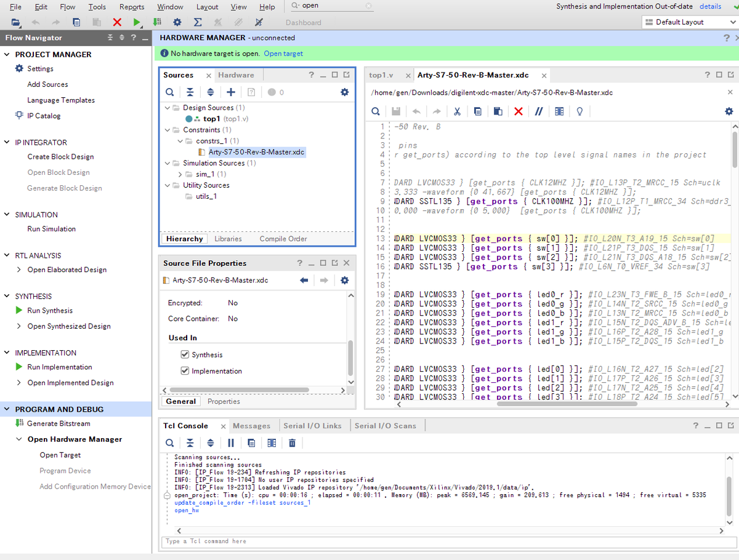Viewport: 739px width, 560px height.
Task: Collapse Design Sources tree node
Action: (x=167, y=108)
